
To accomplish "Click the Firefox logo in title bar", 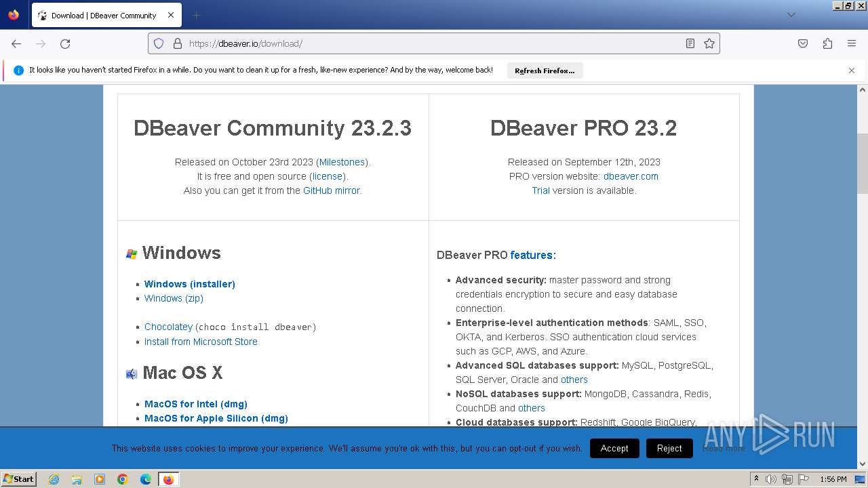I will point(14,14).
